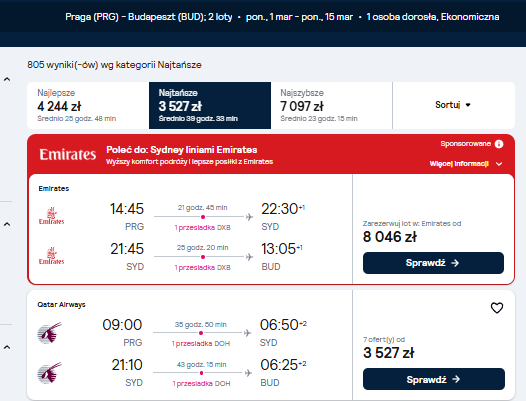Click plane icon on 14:45 PRG–SYD route
Screen dimensions: 526x401
[x=249, y=217]
